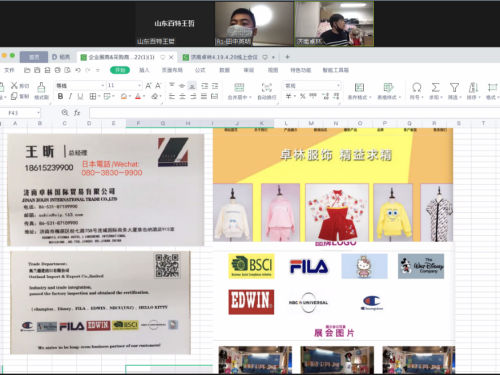500x375 pixels.
Task: Open the 插入 ribbon tab
Action: tap(144, 70)
